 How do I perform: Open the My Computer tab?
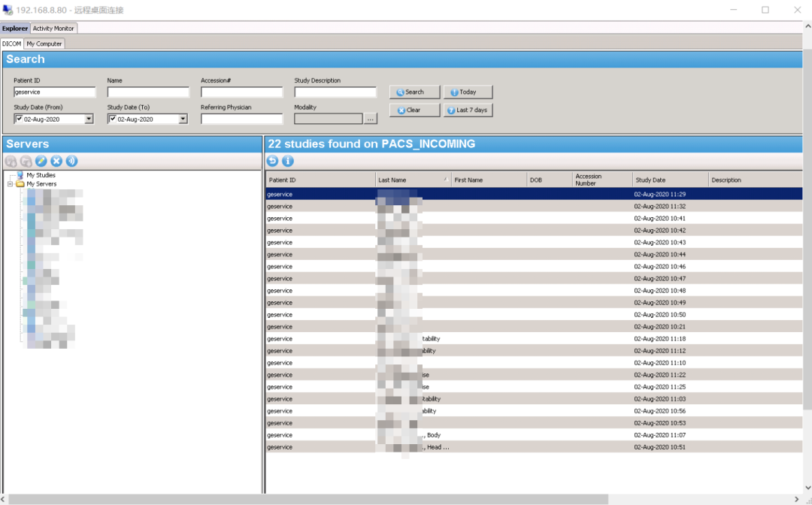click(44, 44)
